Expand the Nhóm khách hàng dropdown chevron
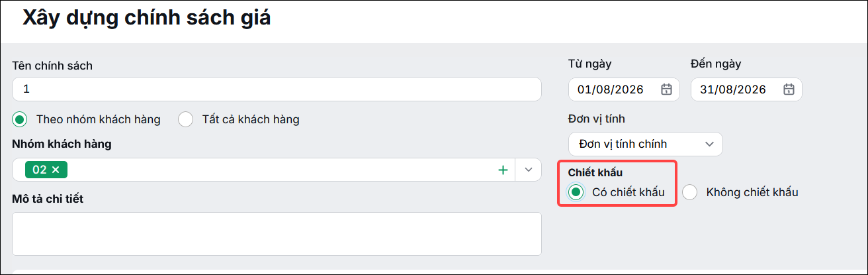 tap(528, 170)
